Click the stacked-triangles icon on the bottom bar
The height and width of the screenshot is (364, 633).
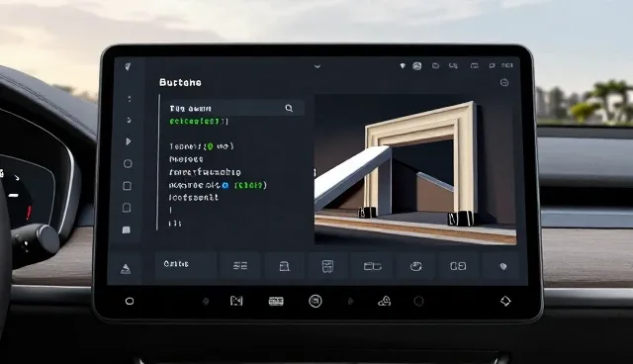(x=384, y=301)
